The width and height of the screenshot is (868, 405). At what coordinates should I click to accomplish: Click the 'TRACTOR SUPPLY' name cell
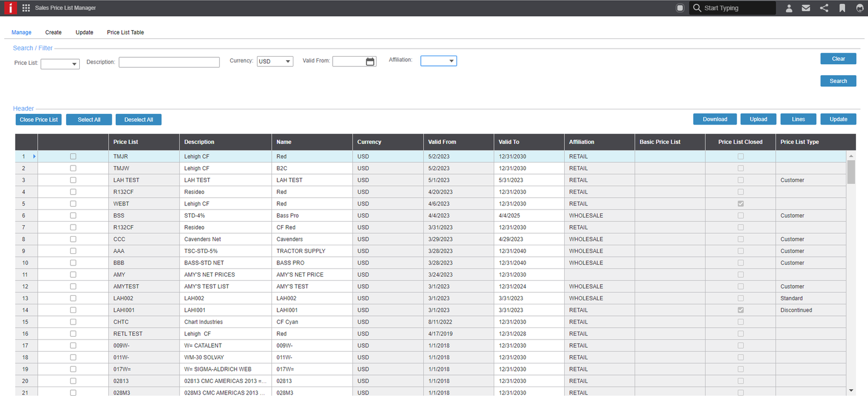tap(312, 251)
